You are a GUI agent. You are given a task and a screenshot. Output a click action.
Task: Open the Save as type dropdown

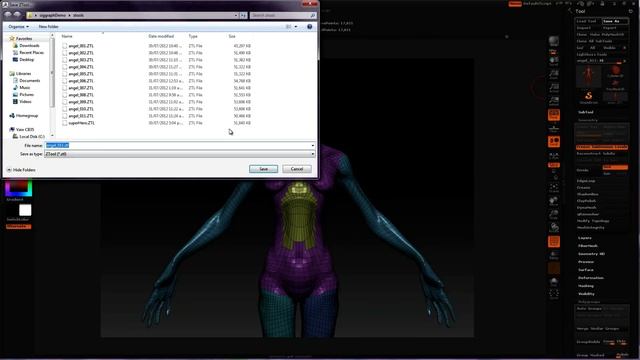click(180, 154)
